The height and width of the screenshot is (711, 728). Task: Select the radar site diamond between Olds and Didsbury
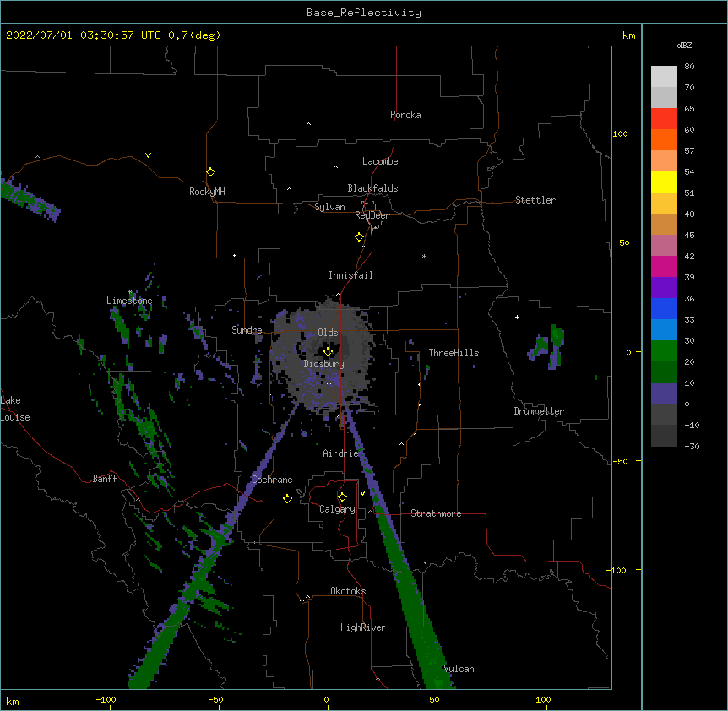(x=328, y=352)
